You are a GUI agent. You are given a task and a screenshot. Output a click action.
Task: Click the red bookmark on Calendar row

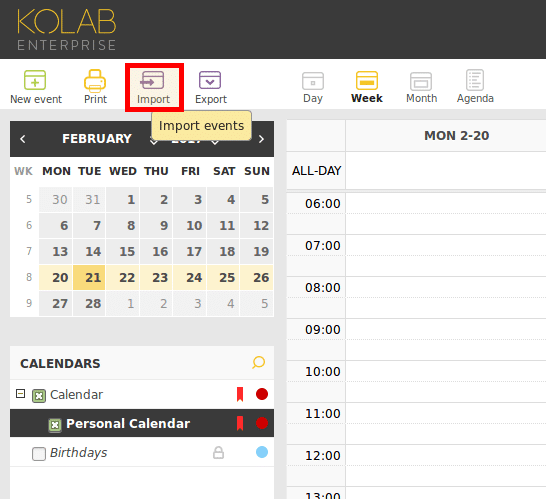click(240, 394)
